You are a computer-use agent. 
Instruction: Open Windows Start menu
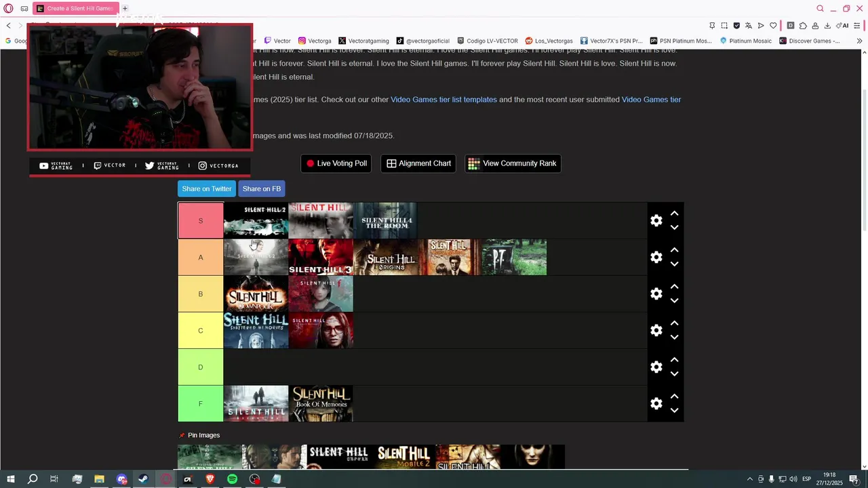point(10,479)
